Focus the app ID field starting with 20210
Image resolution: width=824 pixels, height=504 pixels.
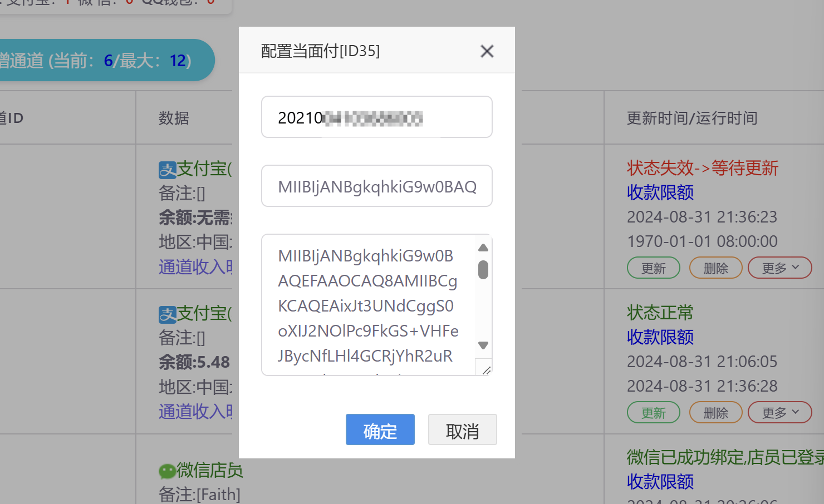point(377,117)
